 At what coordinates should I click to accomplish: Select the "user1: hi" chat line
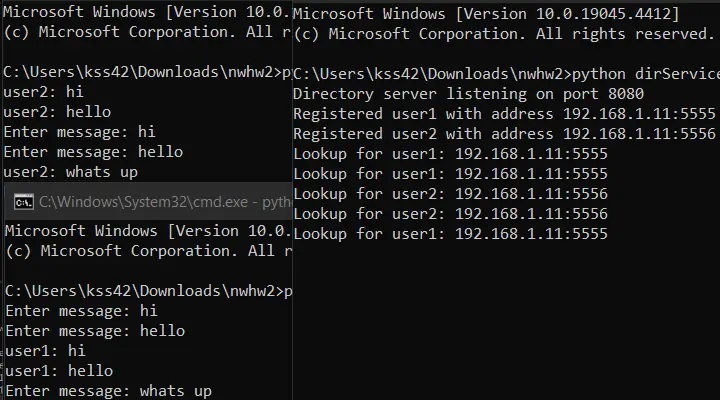[x=45, y=351]
